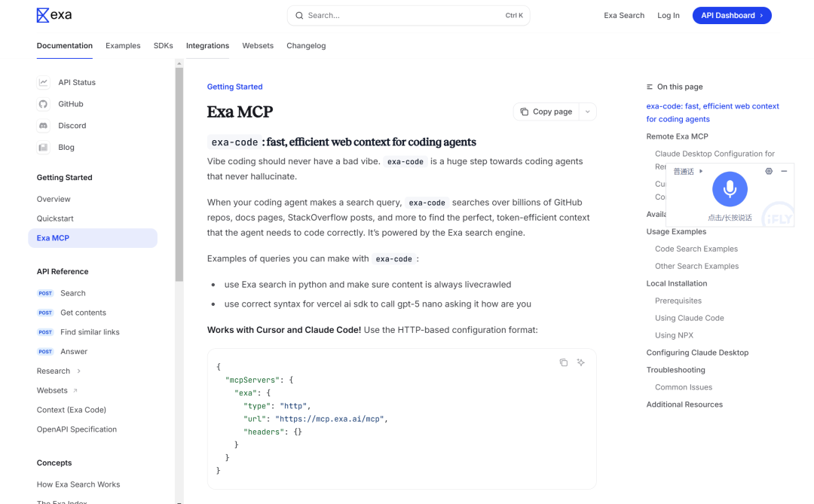
Task: Click the POST badge next to Get contents
Action: point(45,313)
